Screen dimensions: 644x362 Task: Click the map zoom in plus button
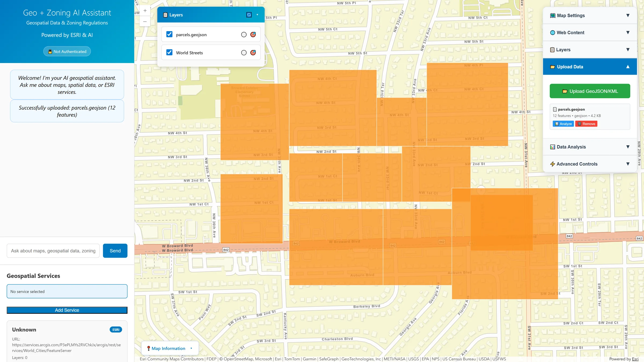[x=145, y=11]
